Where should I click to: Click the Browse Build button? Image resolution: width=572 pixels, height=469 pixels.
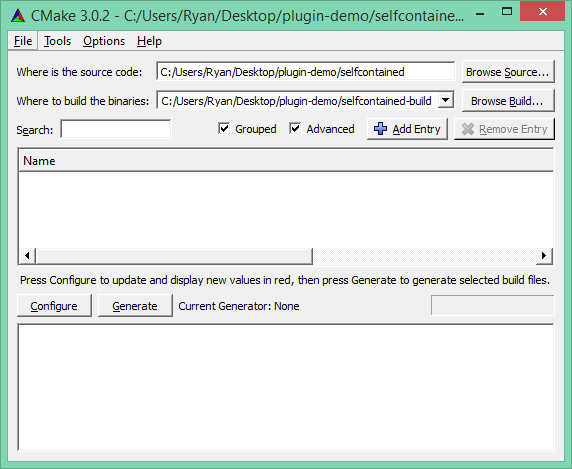tap(508, 101)
